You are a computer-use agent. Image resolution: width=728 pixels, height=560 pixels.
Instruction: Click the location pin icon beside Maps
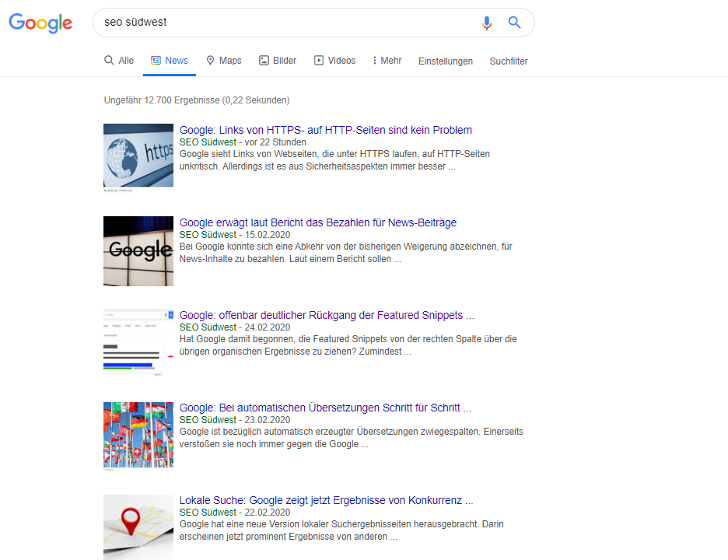(x=210, y=60)
